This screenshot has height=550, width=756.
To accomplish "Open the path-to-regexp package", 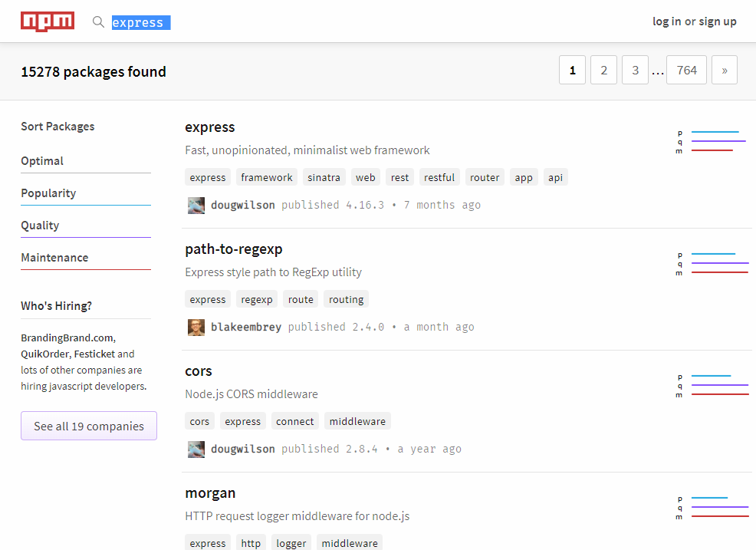I will click(234, 249).
